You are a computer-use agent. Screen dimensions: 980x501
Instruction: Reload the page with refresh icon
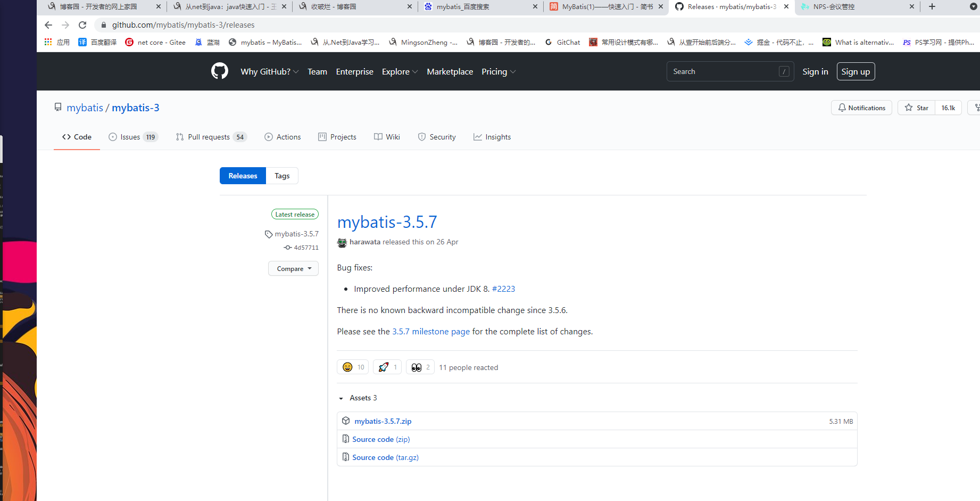click(82, 25)
